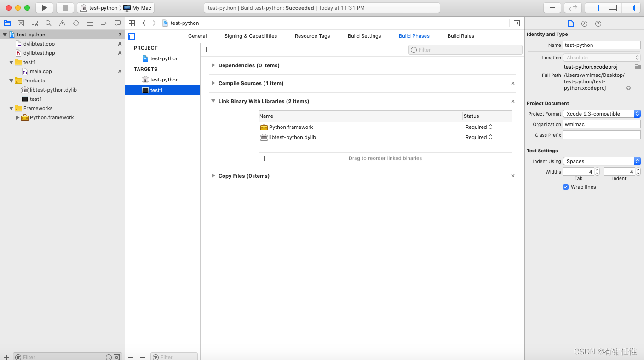Collapse Link Binary With Libraries section
The image size is (644, 360).
(213, 101)
